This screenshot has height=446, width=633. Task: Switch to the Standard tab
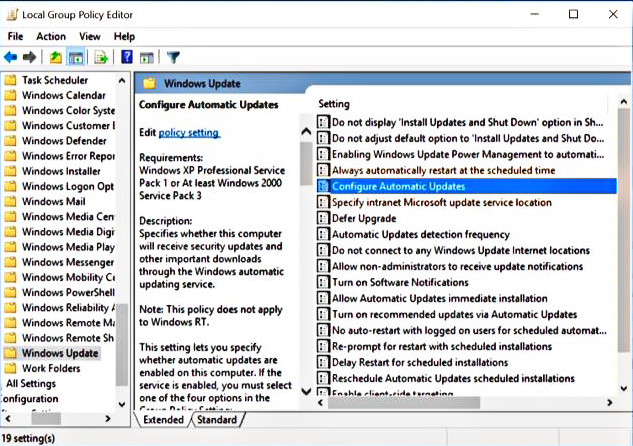217,420
